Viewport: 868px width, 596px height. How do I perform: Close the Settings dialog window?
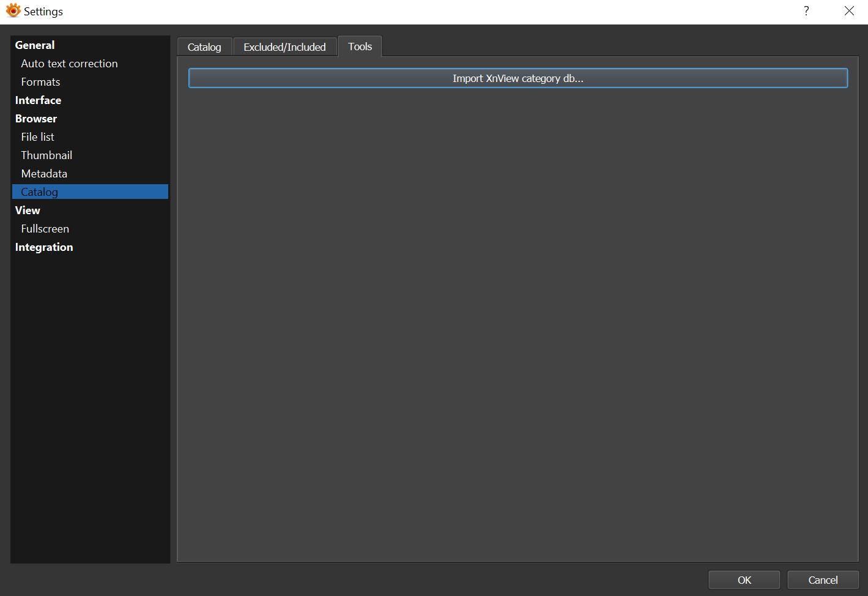pos(849,11)
